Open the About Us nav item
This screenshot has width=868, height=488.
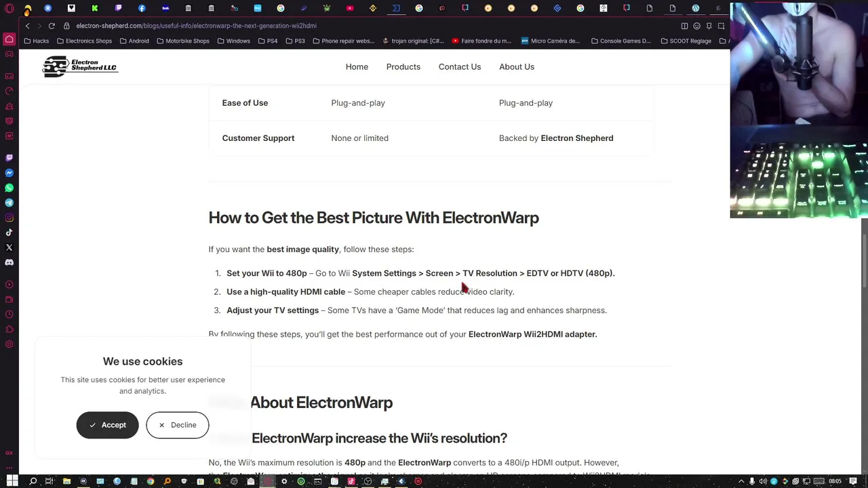[517, 66]
